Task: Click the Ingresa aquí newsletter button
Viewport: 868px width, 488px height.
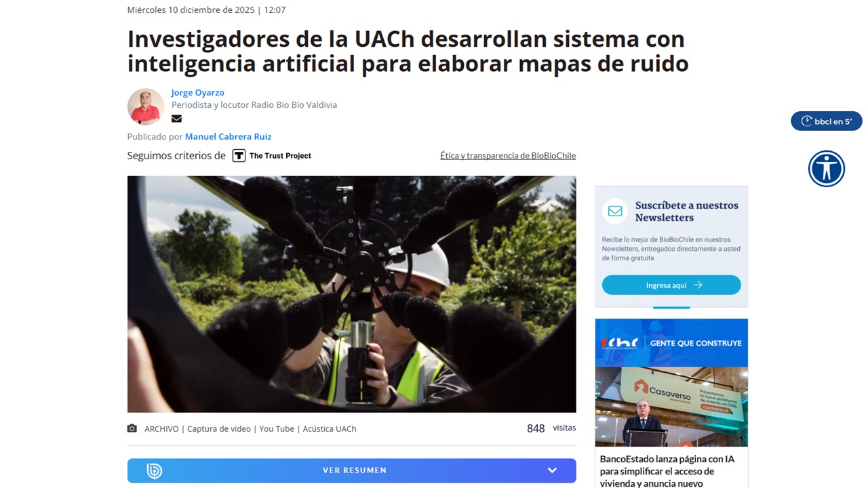Action: coord(671,285)
